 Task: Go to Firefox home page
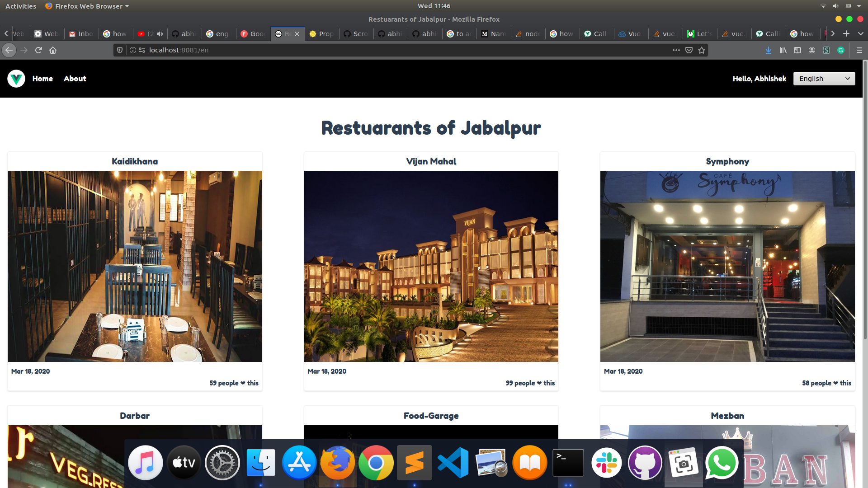tap(53, 50)
